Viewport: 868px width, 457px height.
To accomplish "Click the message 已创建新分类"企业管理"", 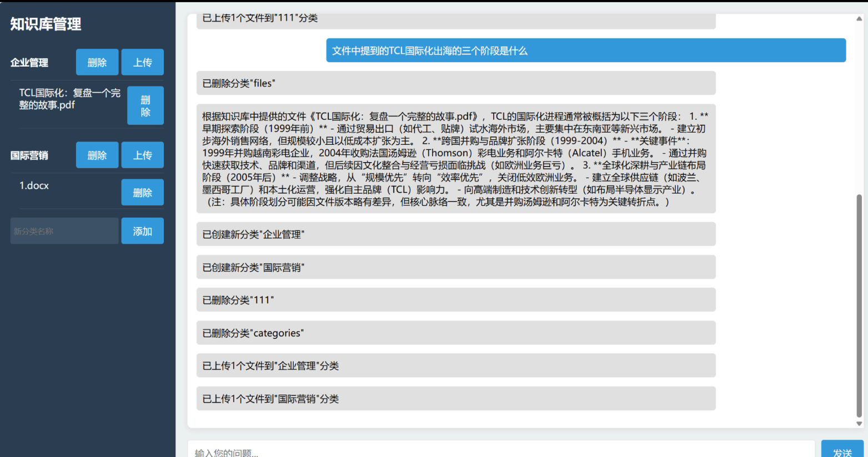I will [456, 234].
